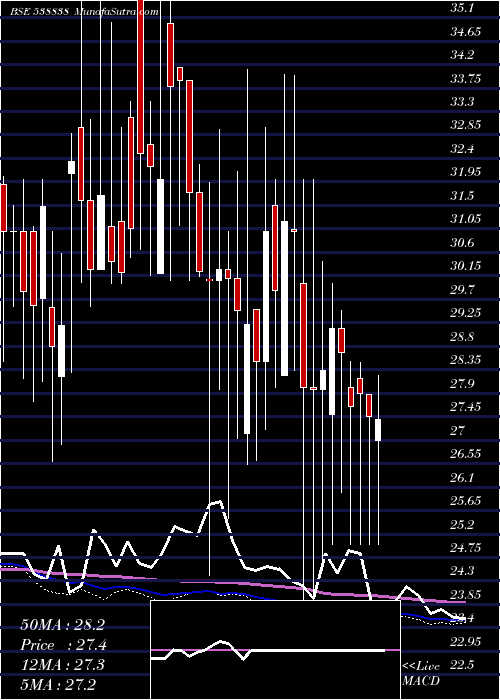Click the 26.55 price axis label

pos(467,454)
